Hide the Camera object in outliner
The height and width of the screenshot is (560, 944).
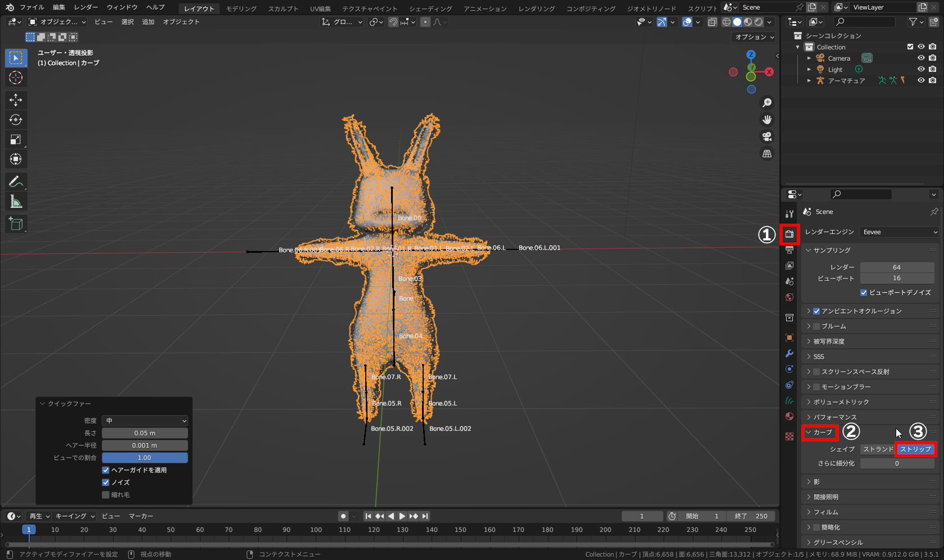pos(921,58)
